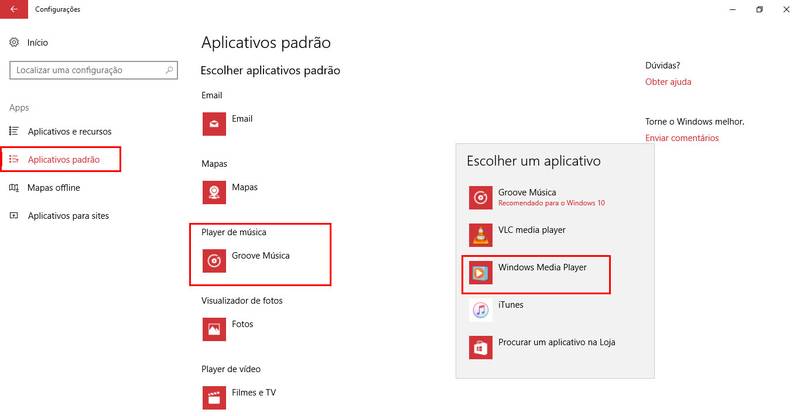This screenshot has height=416, width=800.
Task: Click the Configurações window title
Action: (58, 9)
